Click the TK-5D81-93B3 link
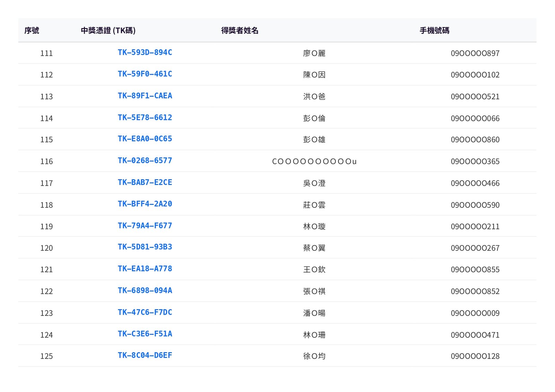The height and width of the screenshot is (392, 555). [145, 247]
